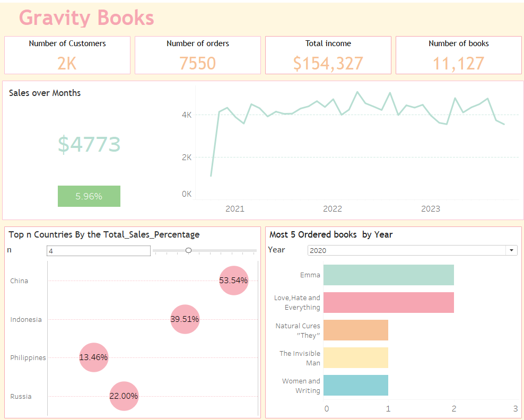
Task: Click the 2022 label on sales axis
Action: tap(333, 209)
